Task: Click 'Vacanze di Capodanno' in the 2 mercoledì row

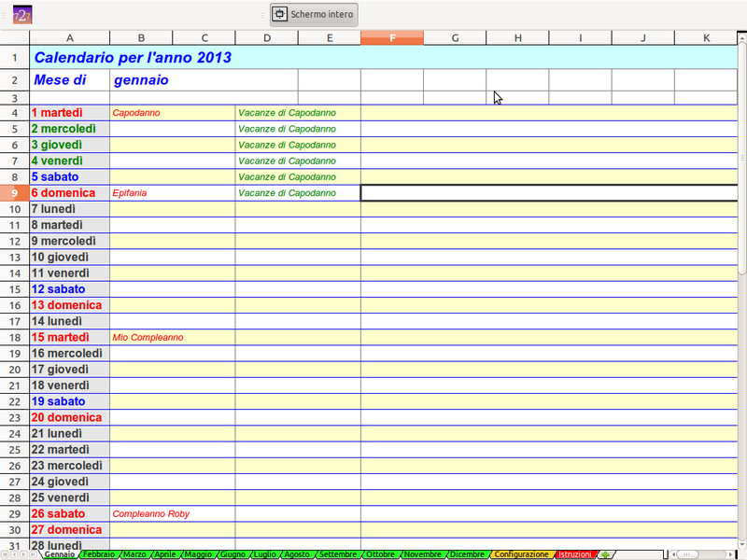Action: point(298,129)
